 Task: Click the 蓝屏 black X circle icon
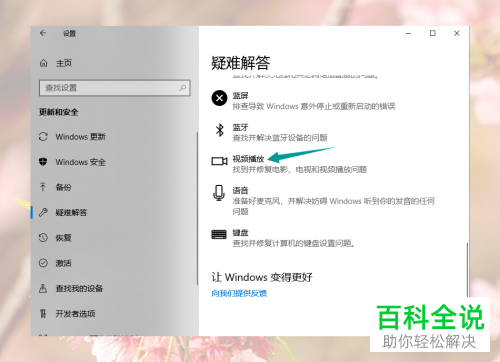219,98
